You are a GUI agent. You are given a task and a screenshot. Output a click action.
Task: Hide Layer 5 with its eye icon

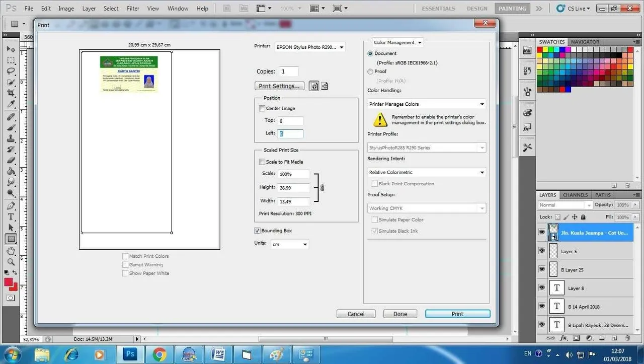[542, 251]
